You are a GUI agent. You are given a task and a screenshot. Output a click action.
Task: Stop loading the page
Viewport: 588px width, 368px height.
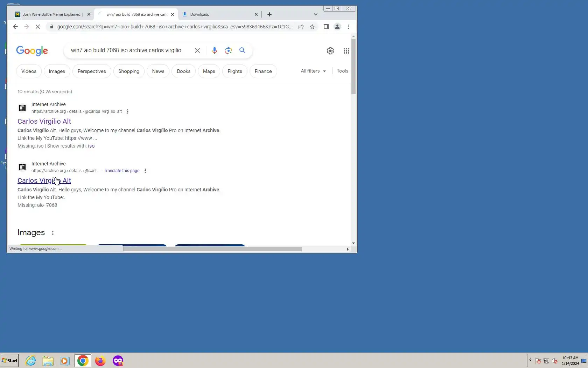[38, 27]
